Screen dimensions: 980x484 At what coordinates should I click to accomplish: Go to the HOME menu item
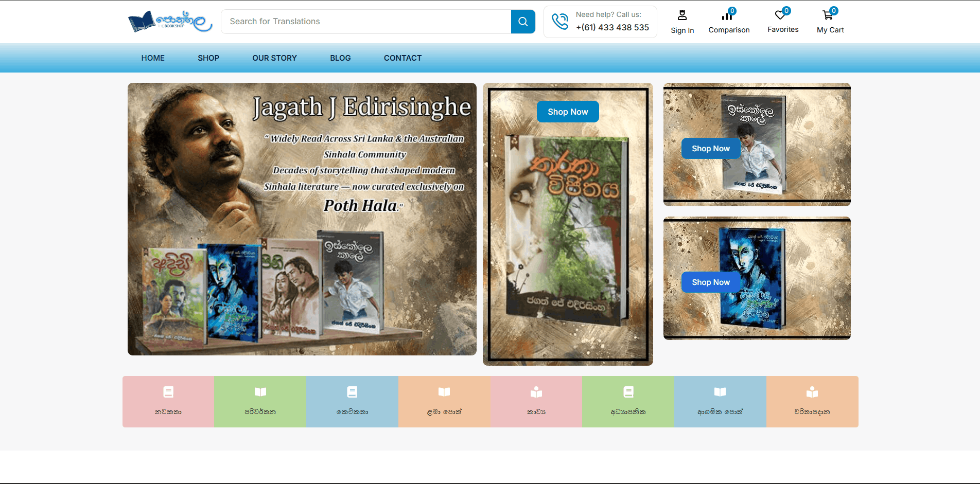[x=153, y=58]
